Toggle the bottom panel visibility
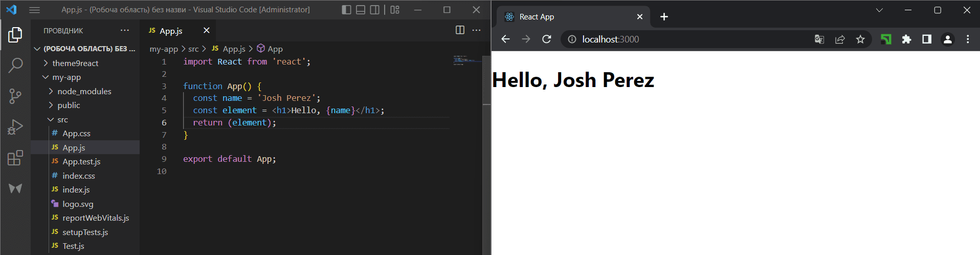980x255 pixels. click(361, 10)
